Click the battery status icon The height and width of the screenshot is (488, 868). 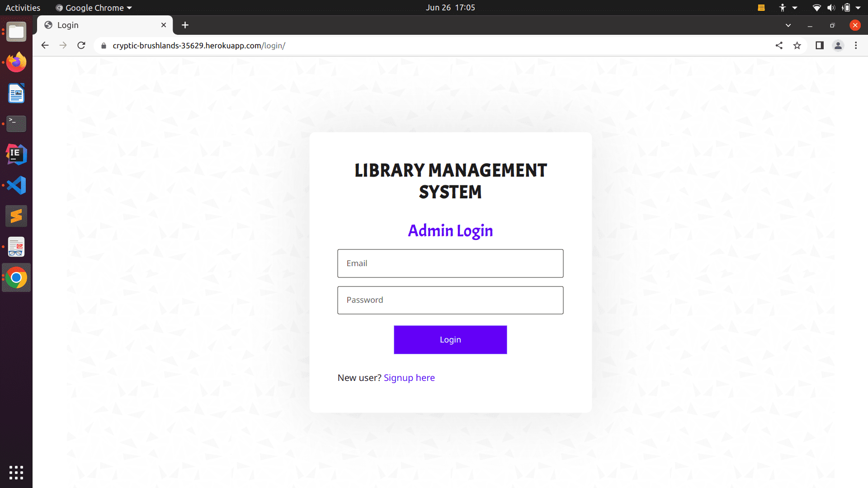pyautogui.click(x=845, y=8)
